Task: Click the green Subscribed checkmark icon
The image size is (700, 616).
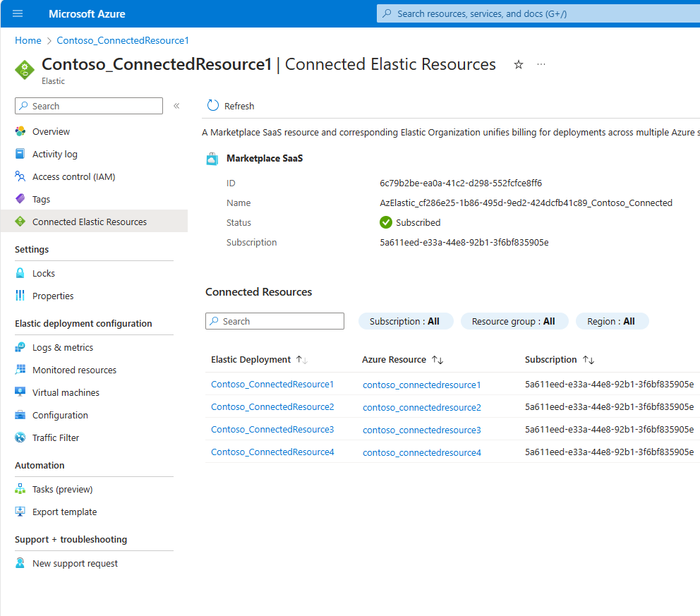Action: (x=386, y=222)
